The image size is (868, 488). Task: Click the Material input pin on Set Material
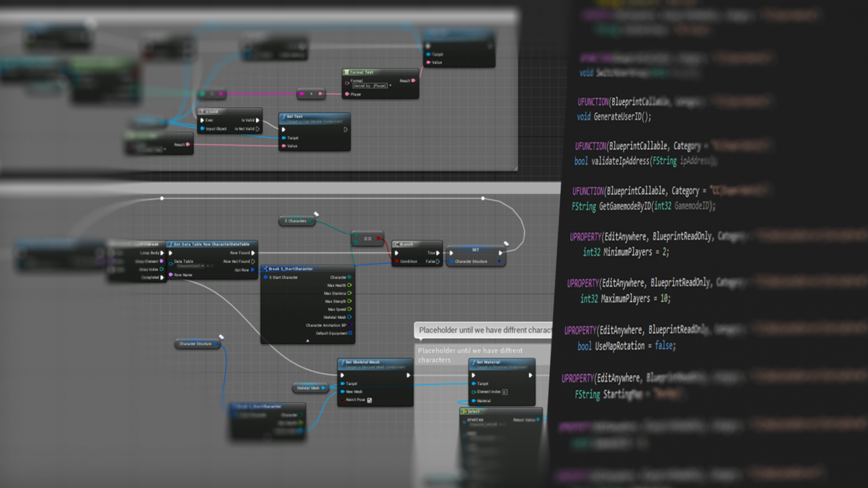(x=474, y=401)
